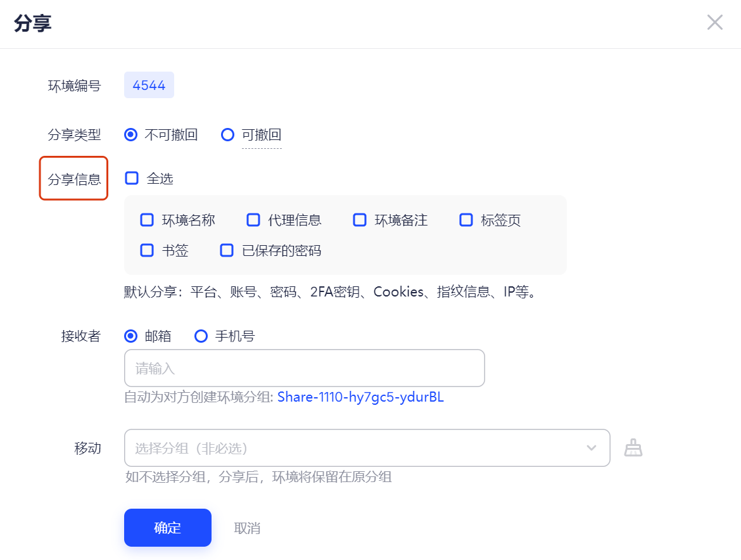Viewport: 741px width, 560px height.
Task: Click the 取消 cancel button
Action: [248, 527]
